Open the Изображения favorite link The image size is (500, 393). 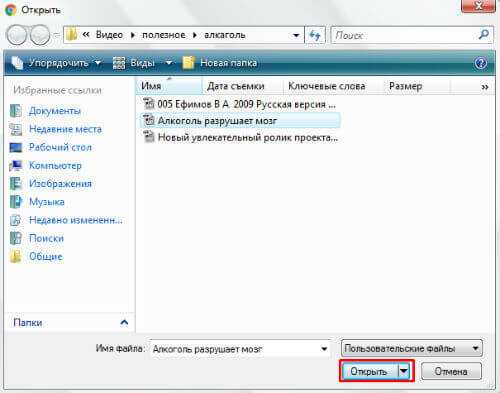point(60,184)
